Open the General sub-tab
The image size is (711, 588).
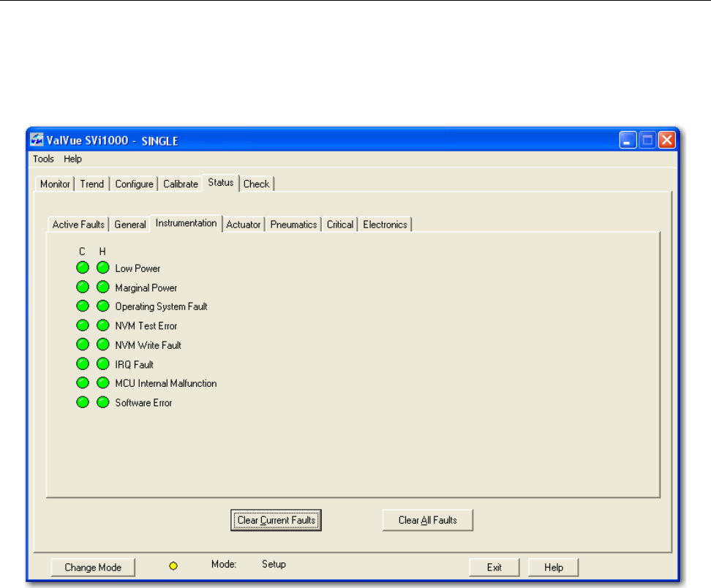point(130,225)
